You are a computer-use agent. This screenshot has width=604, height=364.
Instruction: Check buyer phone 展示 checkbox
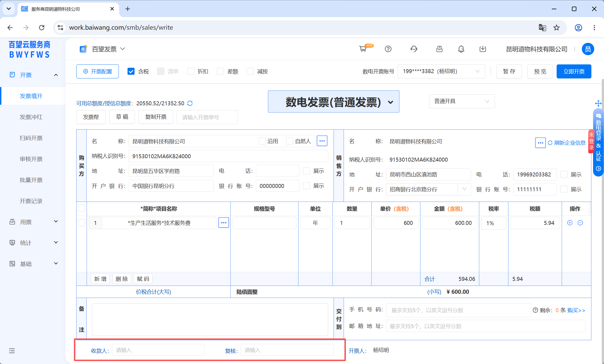tap(307, 171)
